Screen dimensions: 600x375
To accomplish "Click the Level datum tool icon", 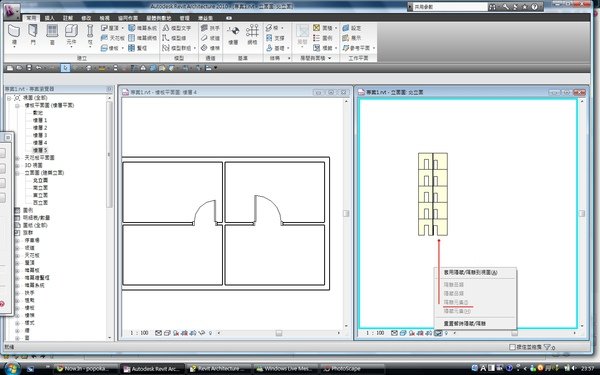I will point(233,35).
